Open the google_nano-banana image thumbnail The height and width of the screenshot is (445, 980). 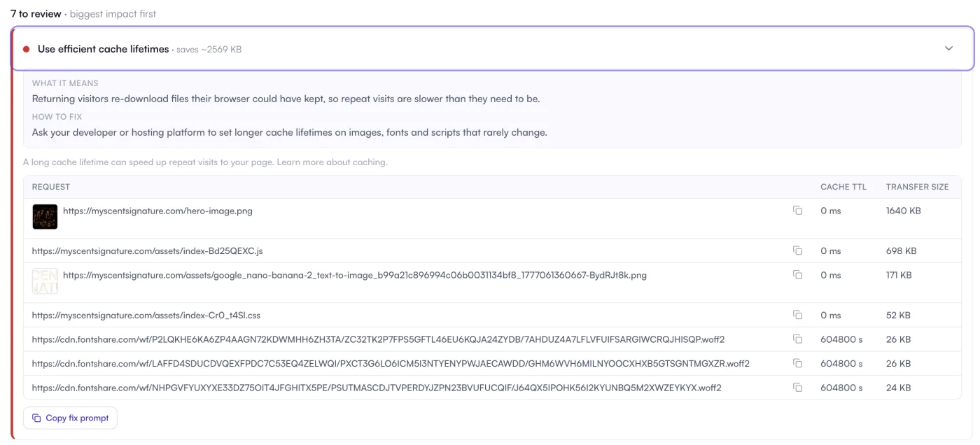pos(45,281)
